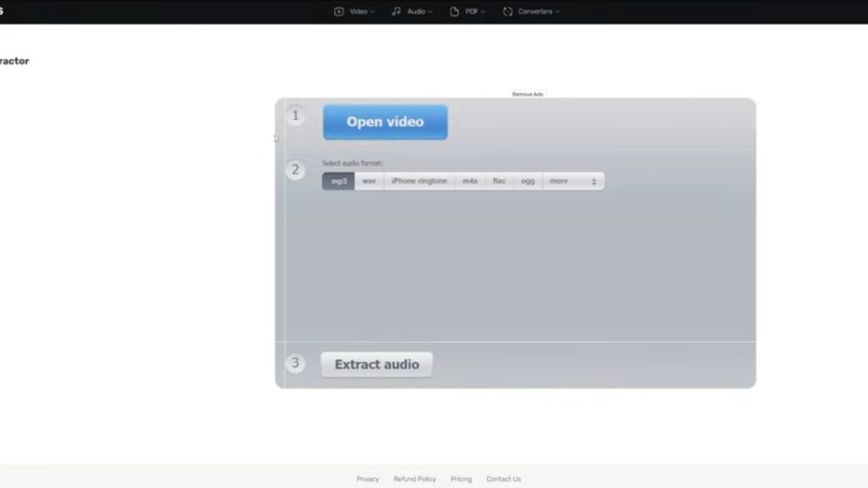This screenshot has width=868, height=488.
Task: Open the Refund Policy footer link
Action: pos(415,480)
